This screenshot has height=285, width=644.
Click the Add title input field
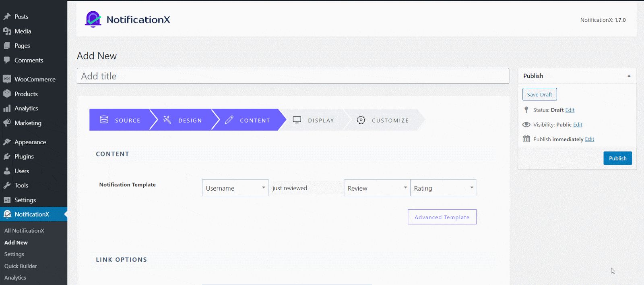click(293, 76)
